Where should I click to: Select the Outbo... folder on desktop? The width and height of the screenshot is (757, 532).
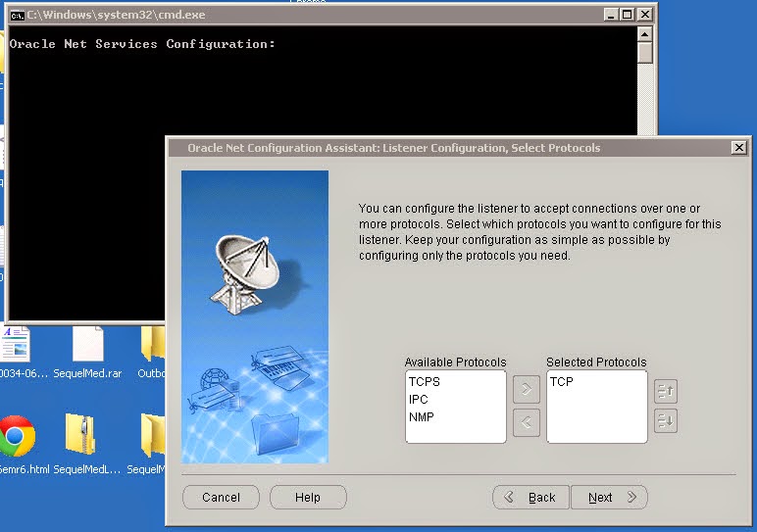[x=152, y=352]
